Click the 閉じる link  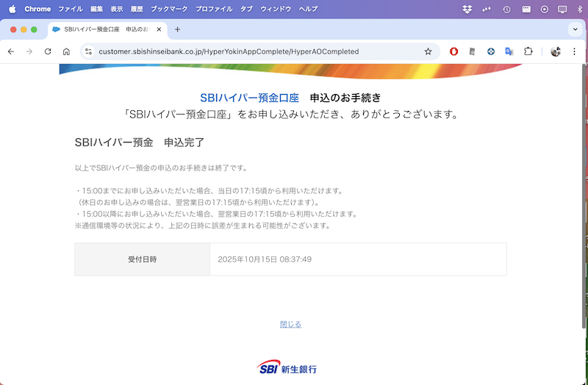pyautogui.click(x=290, y=324)
